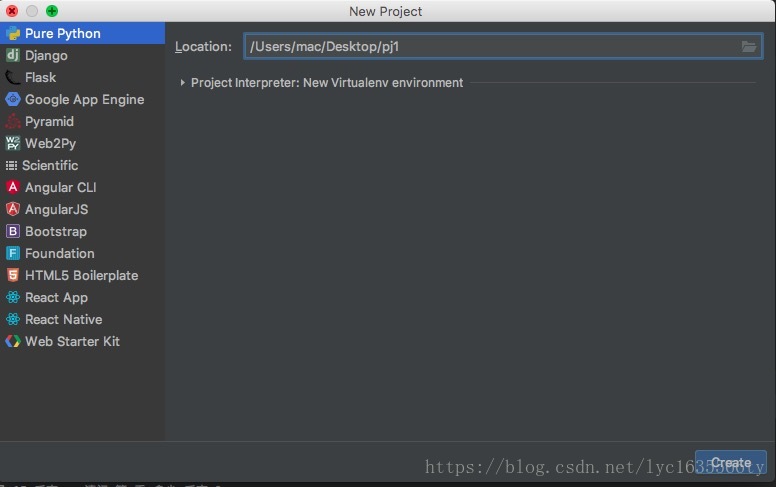Pick Flask project type label
The height and width of the screenshot is (487, 776).
click(x=41, y=77)
